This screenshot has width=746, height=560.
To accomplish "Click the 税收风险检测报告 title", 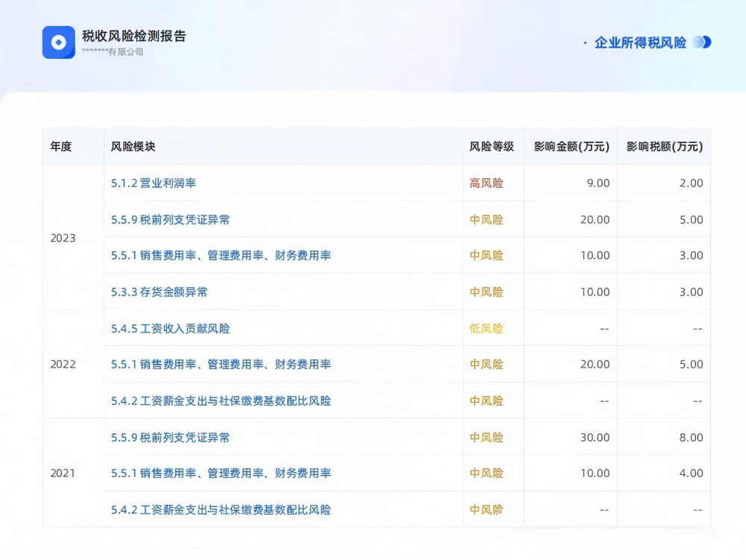I will click(134, 36).
